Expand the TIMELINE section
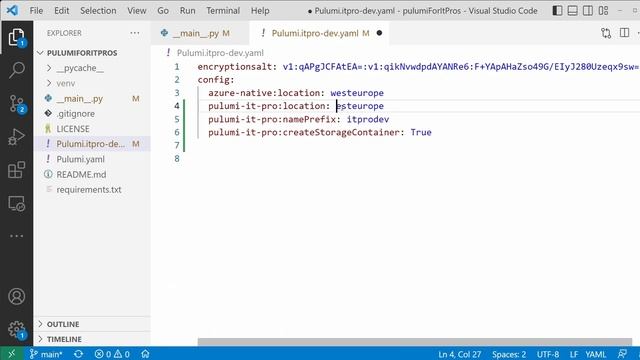Screen dimensions: 640x360 click(92, 339)
